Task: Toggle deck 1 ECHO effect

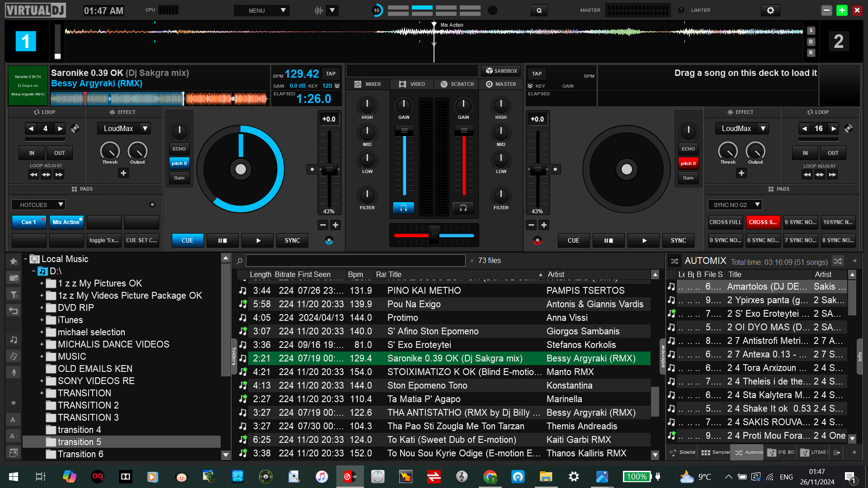Action: click(x=179, y=149)
